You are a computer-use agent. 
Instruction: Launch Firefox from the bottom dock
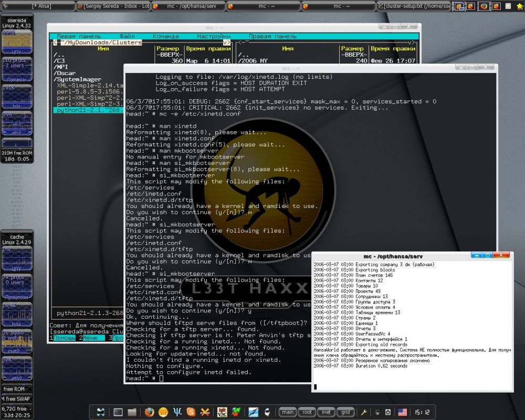point(149,412)
